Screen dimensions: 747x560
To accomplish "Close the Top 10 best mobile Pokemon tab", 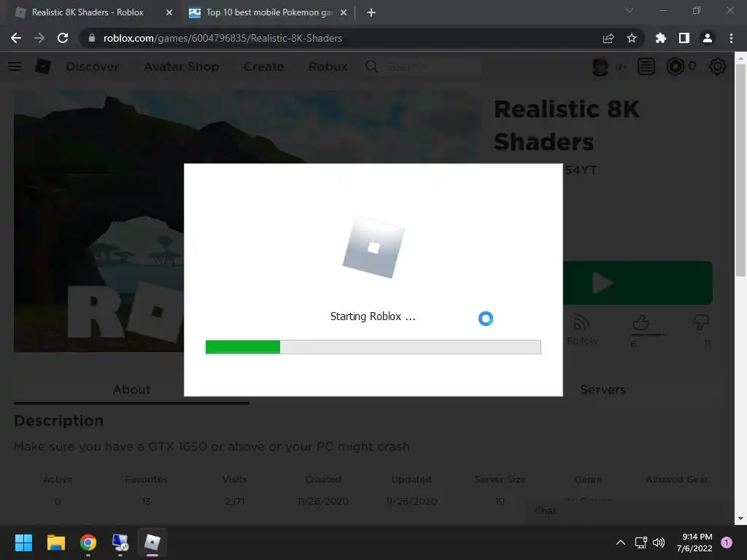I will (344, 13).
